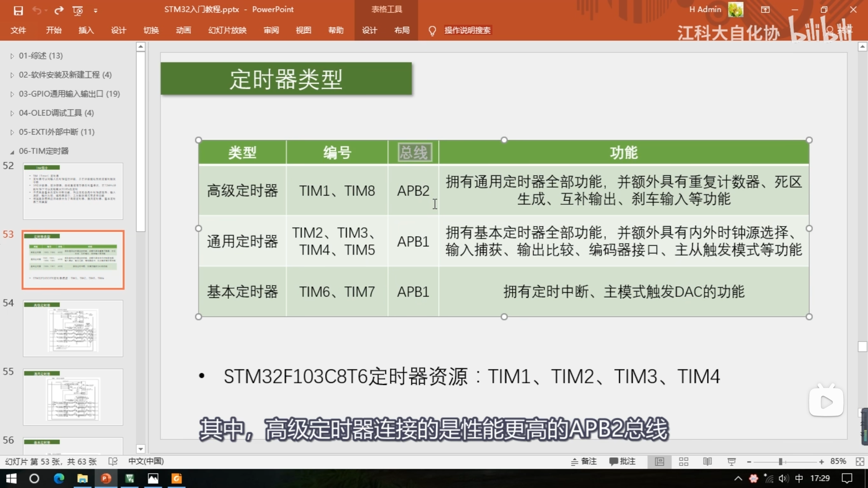Click the 操作说明搜索 search box

tap(467, 30)
